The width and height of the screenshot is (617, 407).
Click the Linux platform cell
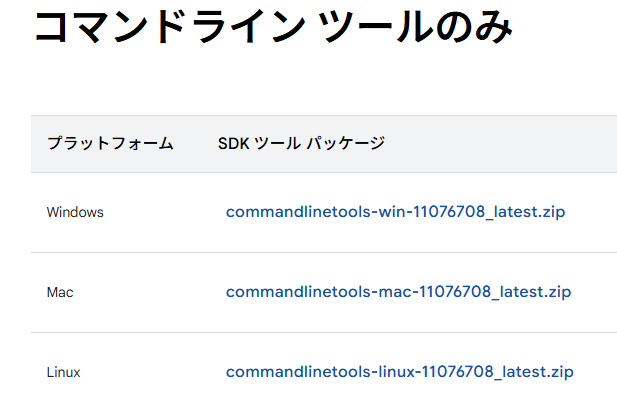click(x=63, y=372)
